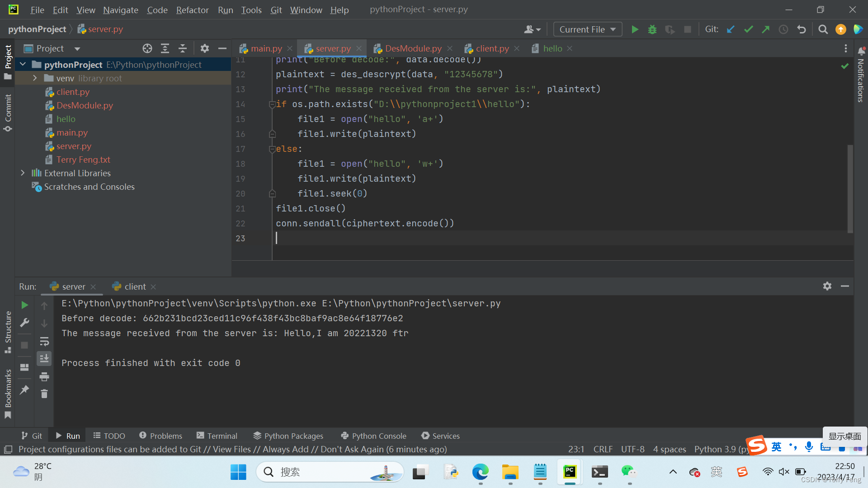This screenshot has width=868, height=488.
Task: Click the Run button to execute server.py
Action: [635, 28]
